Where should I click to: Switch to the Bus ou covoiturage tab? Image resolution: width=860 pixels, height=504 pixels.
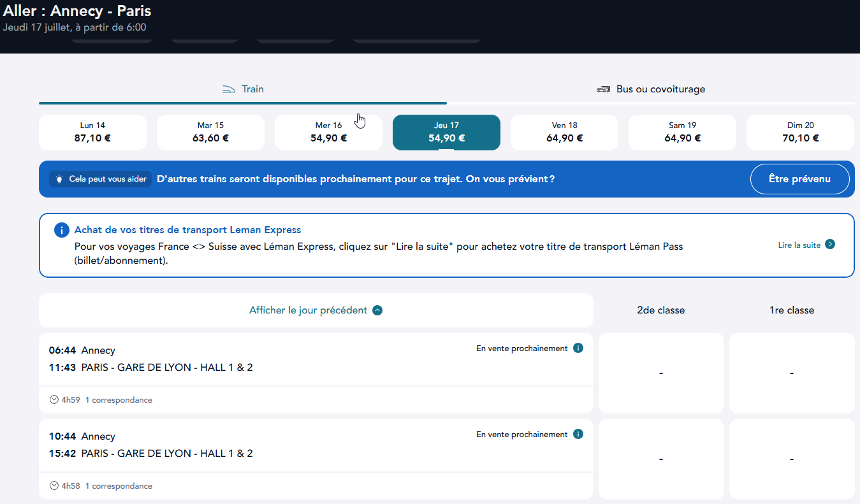pos(651,90)
